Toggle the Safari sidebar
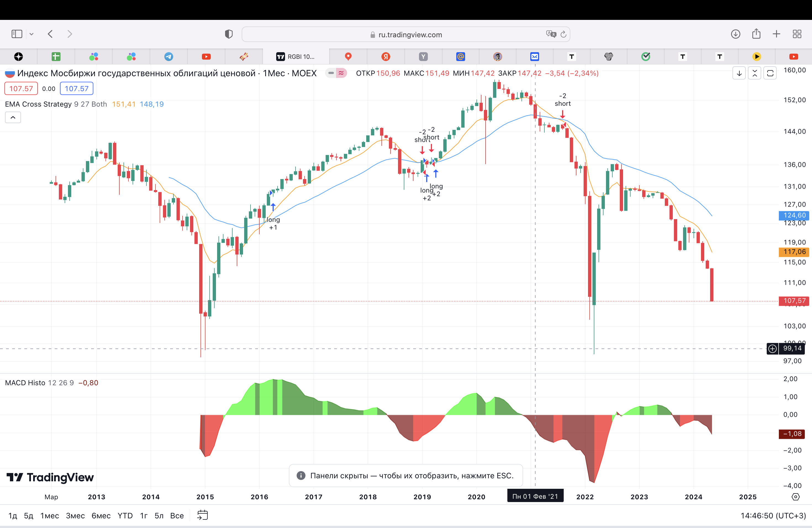Viewport: 812px width, 528px height. point(17,34)
